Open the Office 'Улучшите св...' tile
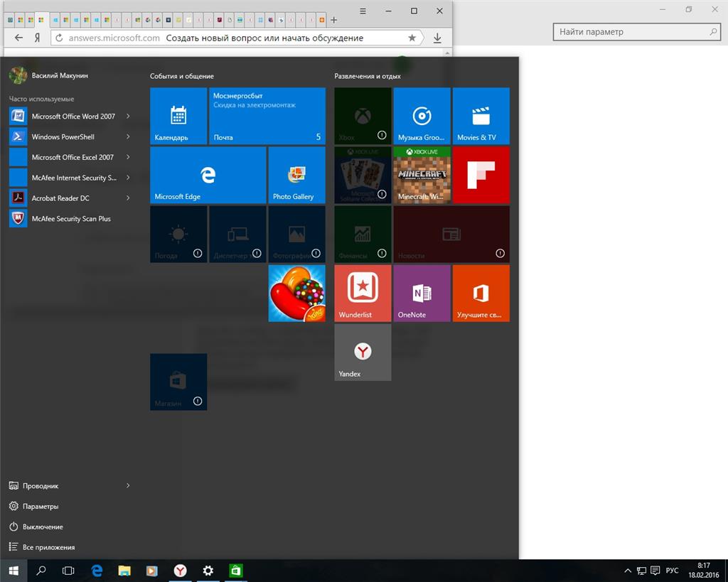The image size is (728, 582). pyautogui.click(x=481, y=293)
